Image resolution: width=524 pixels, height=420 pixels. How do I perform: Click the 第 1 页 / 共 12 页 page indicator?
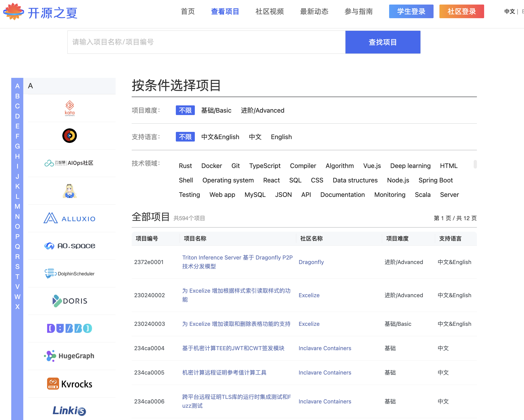455,218
